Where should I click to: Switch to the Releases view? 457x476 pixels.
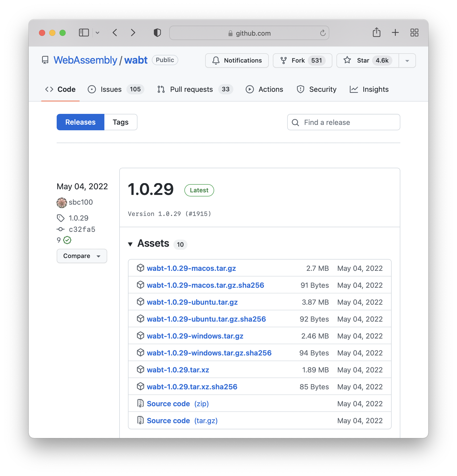tap(80, 122)
